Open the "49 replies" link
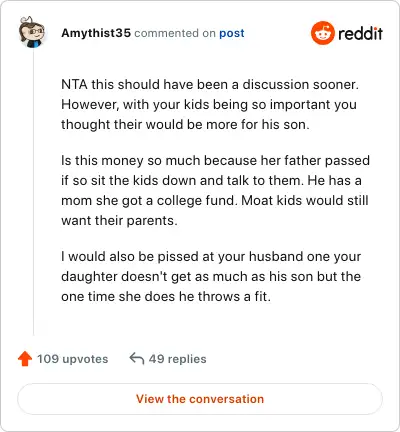Image resolution: width=400 pixels, height=432 pixels. point(177,359)
